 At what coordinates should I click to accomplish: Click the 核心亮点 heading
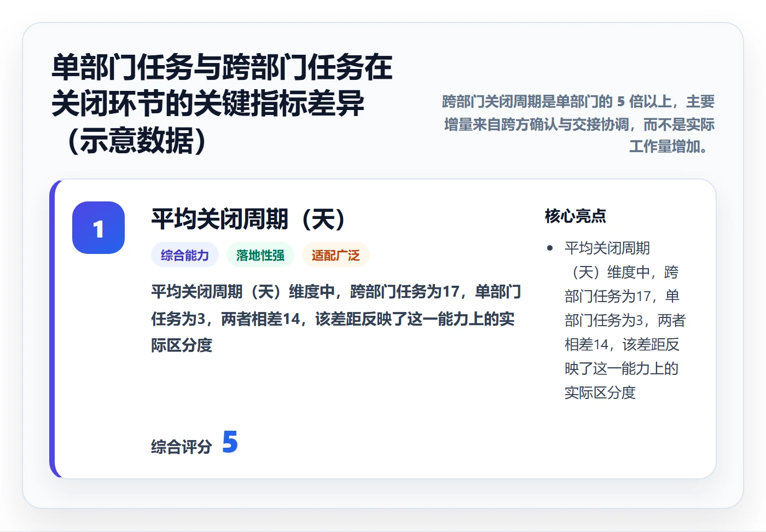pyautogui.click(x=576, y=216)
